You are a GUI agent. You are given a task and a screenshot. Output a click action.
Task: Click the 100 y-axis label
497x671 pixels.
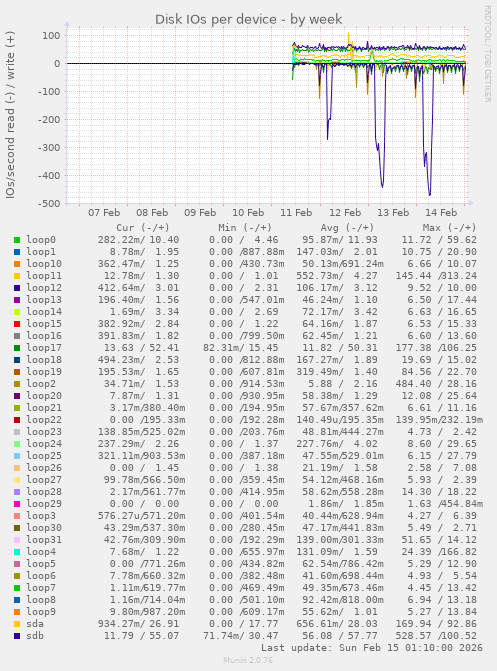coord(51,36)
